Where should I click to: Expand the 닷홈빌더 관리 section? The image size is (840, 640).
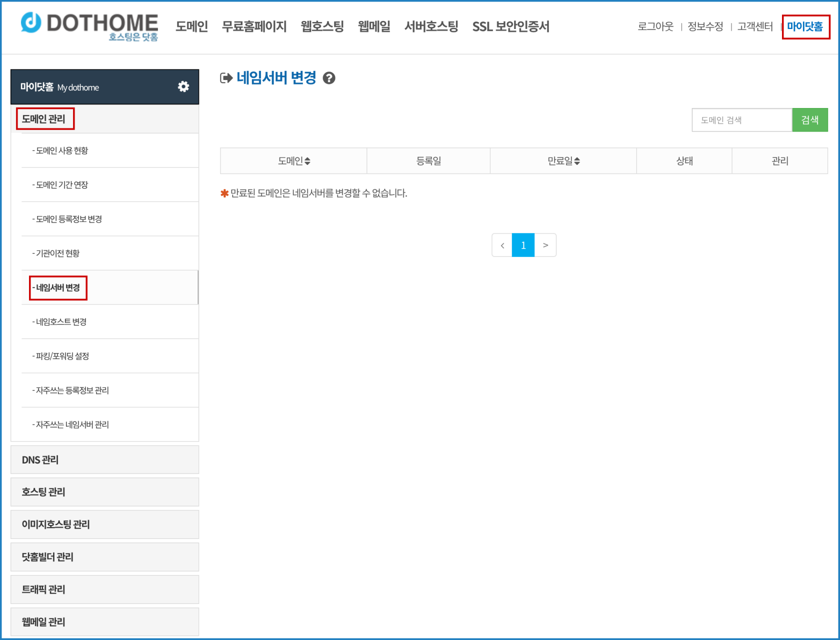[x=104, y=557]
